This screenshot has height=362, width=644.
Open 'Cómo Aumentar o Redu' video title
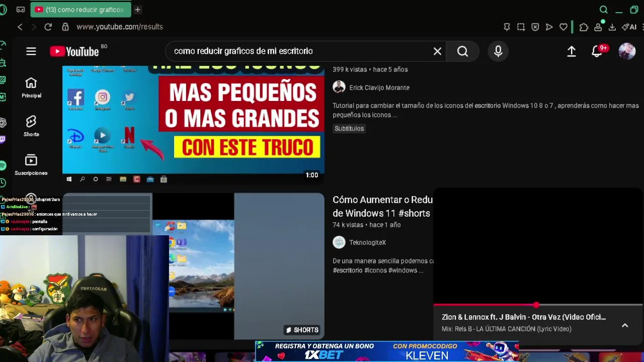coord(382,207)
